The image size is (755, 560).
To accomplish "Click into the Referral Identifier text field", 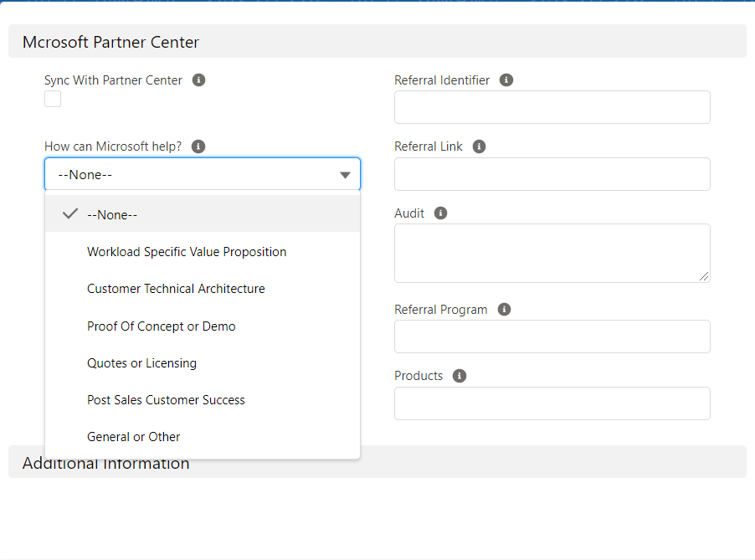I will coord(552,108).
